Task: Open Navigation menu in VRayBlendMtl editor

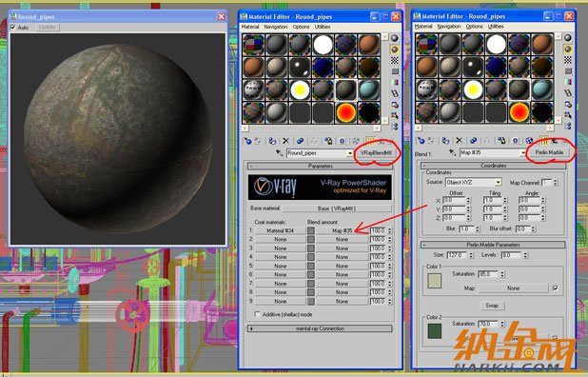Action: click(276, 27)
